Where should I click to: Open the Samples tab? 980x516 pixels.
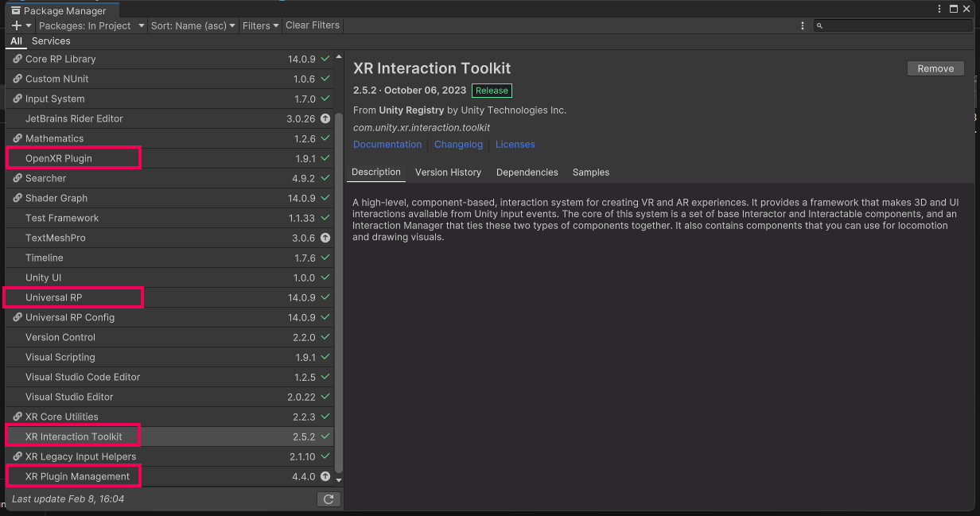pos(590,172)
